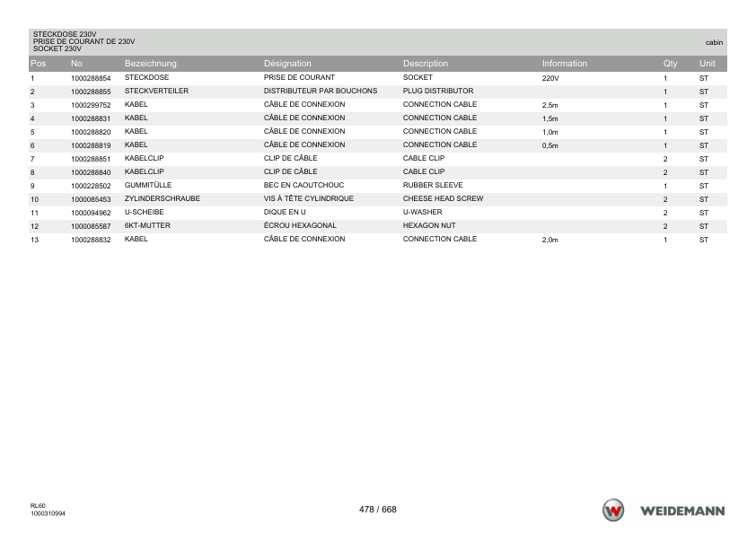Viewport: 756px width, 534px height.
Task: Click the document number 1000310994 footer
Action: pos(48,513)
